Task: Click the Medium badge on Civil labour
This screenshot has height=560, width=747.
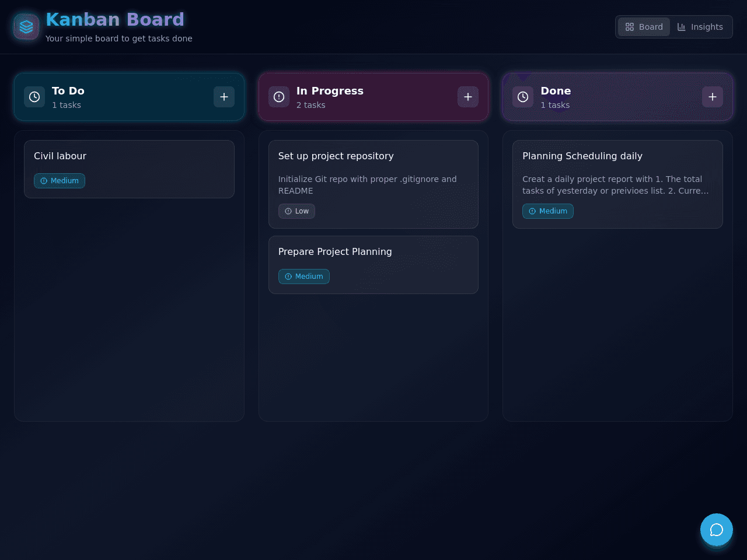Action: (x=60, y=181)
